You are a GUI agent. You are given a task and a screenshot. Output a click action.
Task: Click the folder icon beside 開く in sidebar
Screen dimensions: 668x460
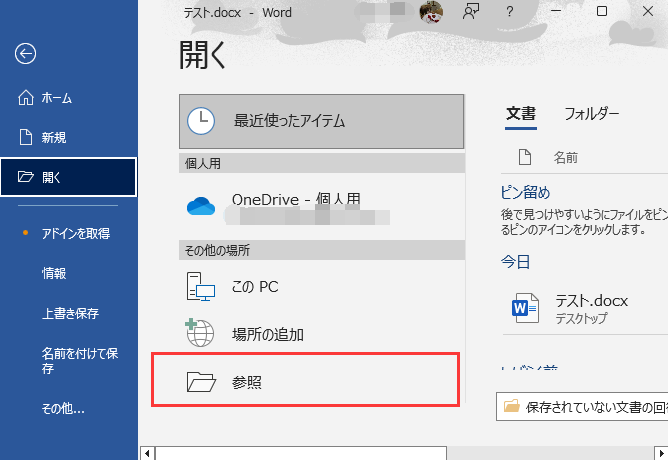(x=25, y=176)
